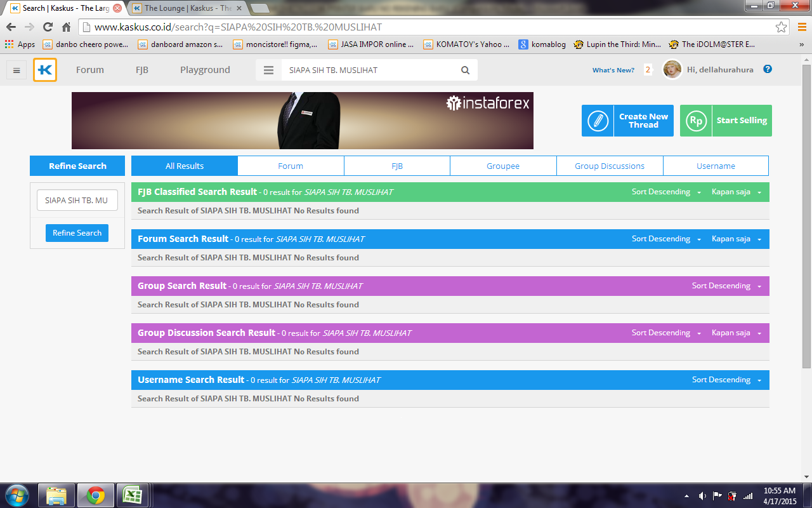Go to Chrome home page
812x508 pixels.
pos(66,27)
